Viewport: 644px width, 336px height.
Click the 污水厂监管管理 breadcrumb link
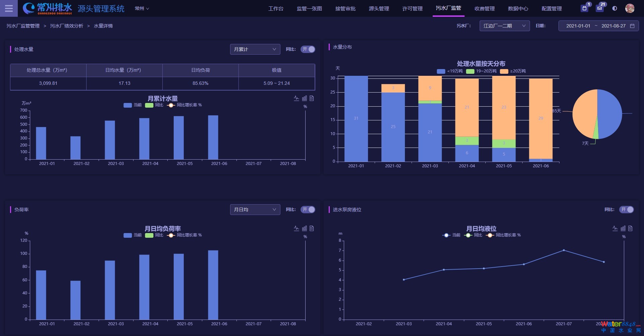coord(23,26)
